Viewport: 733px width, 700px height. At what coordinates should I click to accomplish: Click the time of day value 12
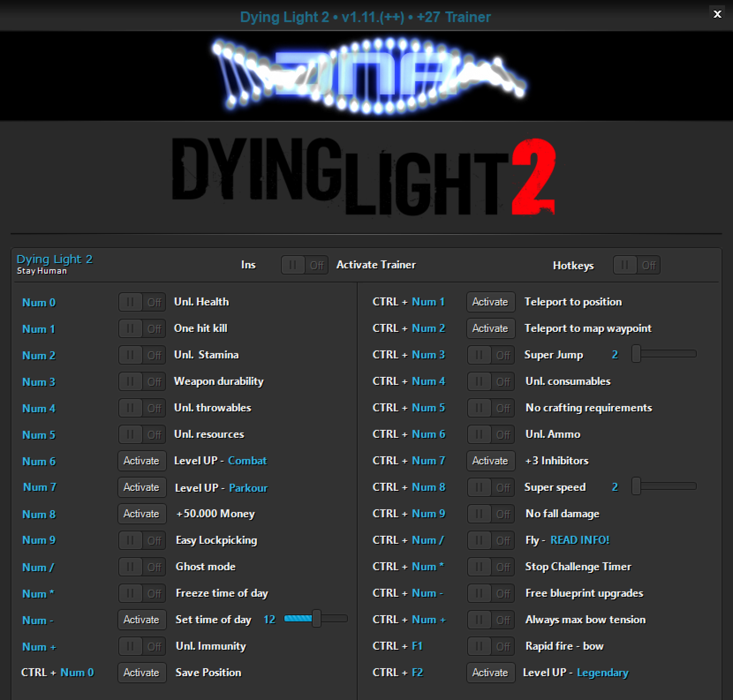tap(269, 620)
